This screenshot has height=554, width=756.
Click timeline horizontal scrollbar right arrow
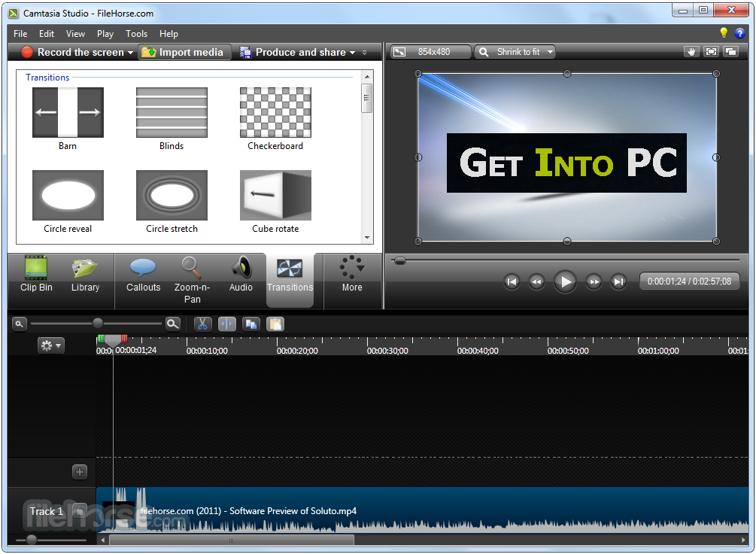click(743, 540)
